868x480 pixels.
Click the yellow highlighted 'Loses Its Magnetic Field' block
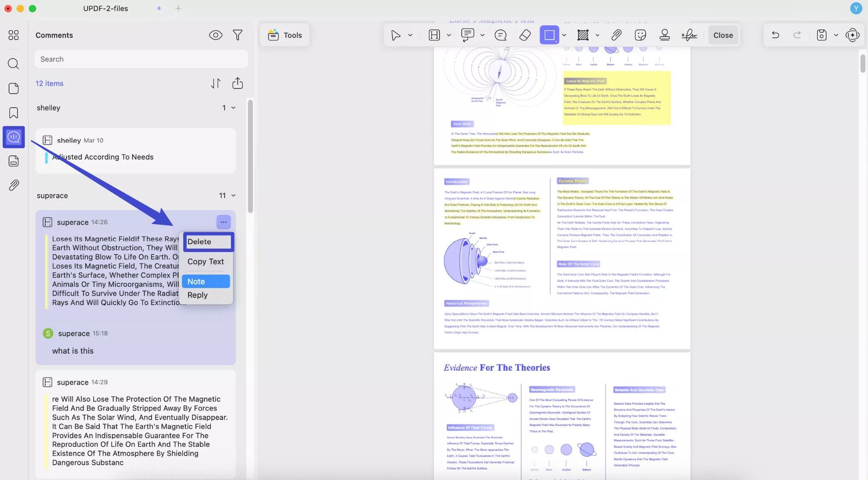click(617, 98)
